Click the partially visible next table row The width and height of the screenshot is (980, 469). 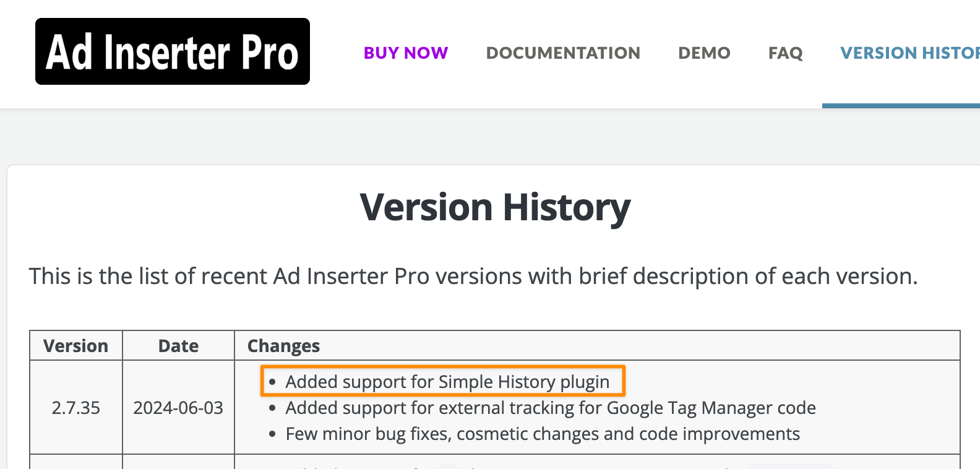(495, 464)
